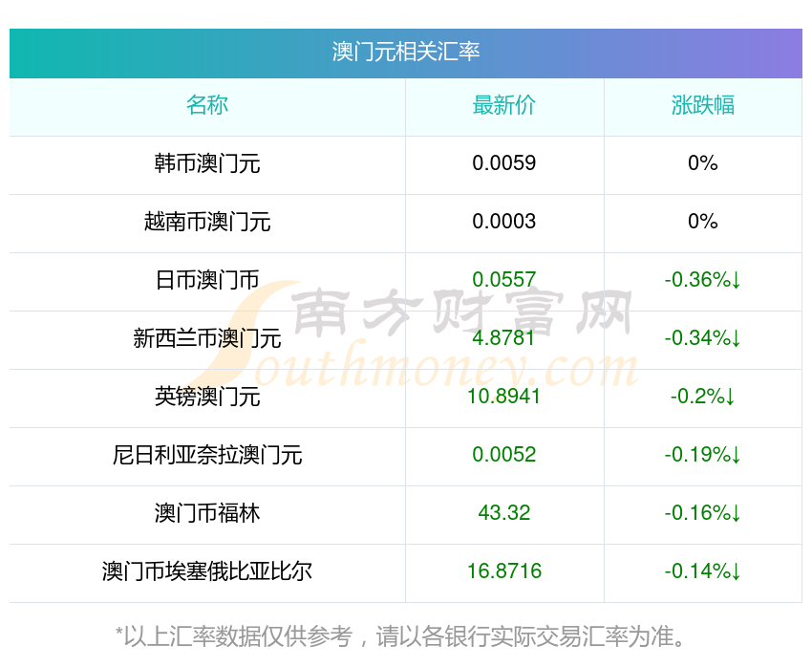Click the 0% change for 韩币澳门元
This screenshot has height=667, width=812.
click(x=703, y=163)
